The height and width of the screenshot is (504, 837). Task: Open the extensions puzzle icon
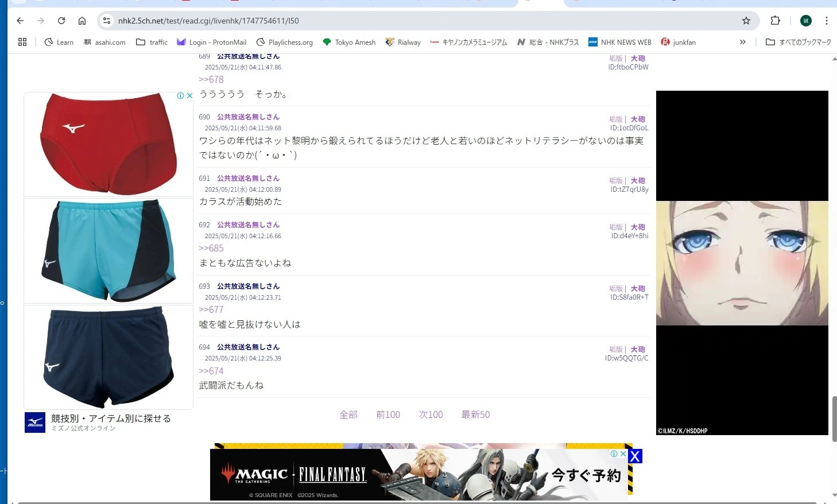pos(775,21)
